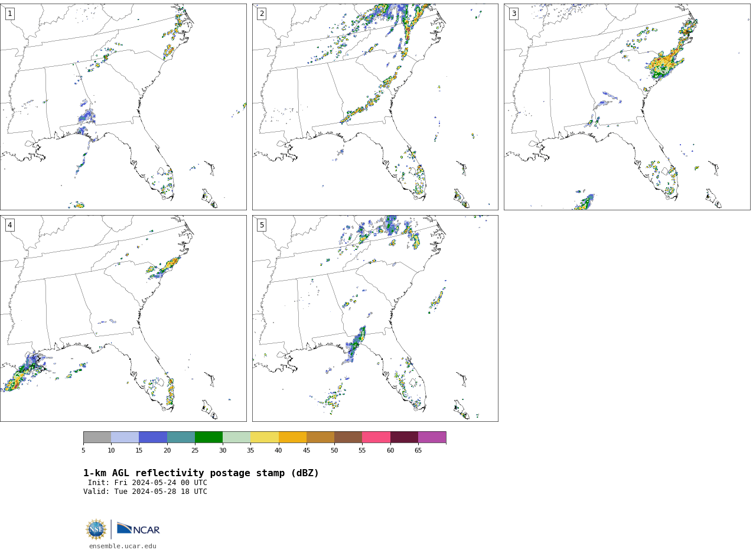Click the pale green 30-35 dBZ swatch

[237, 437]
